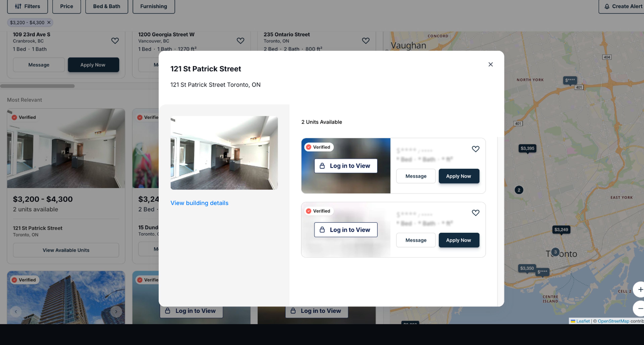Apply Now for the first available unit
Viewport: 644px width, 345px height.
pyautogui.click(x=459, y=176)
